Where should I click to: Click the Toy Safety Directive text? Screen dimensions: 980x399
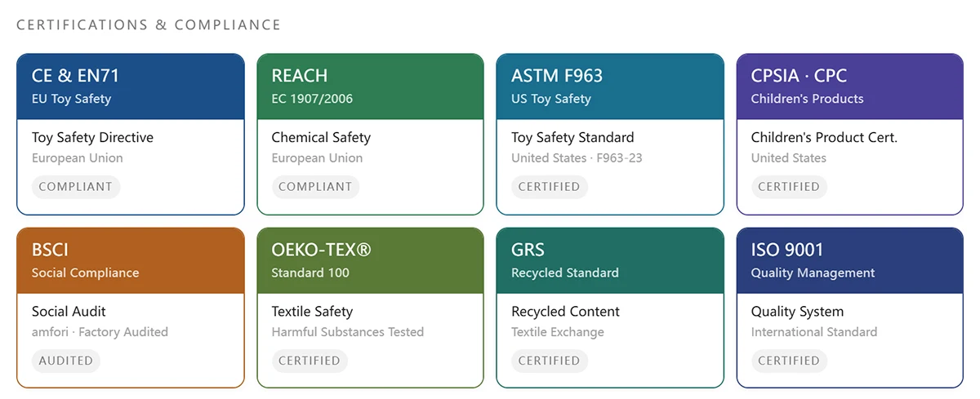coord(92,137)
